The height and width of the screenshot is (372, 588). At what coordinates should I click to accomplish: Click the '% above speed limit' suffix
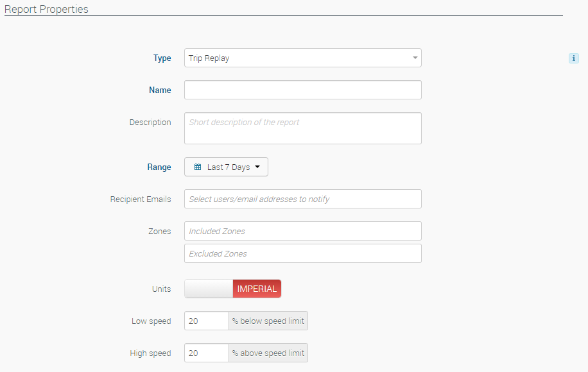coord(268,353)
